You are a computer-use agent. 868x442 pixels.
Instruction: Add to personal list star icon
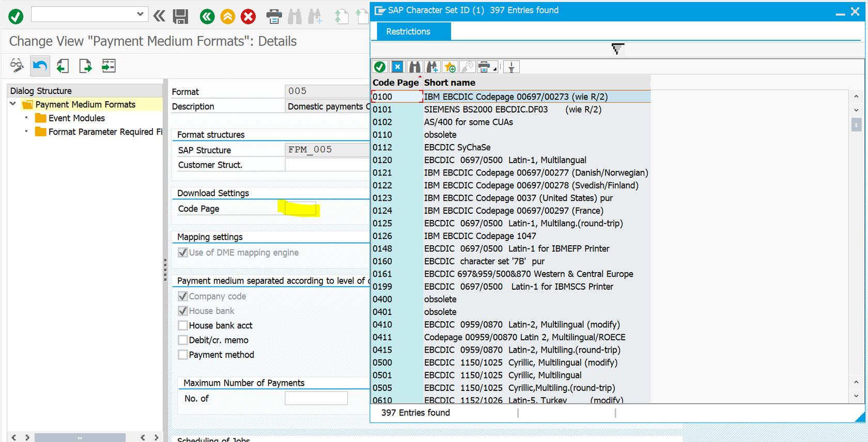point(450,67)
